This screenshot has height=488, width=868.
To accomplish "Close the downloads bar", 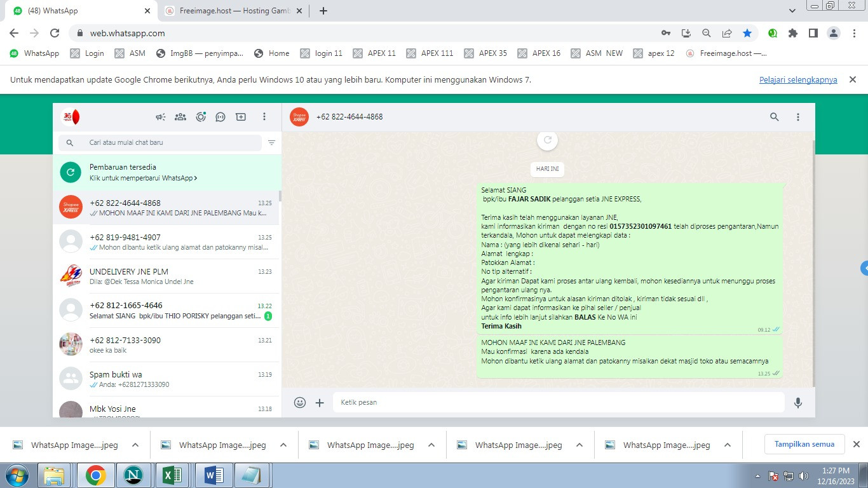I will click(856, 444).
